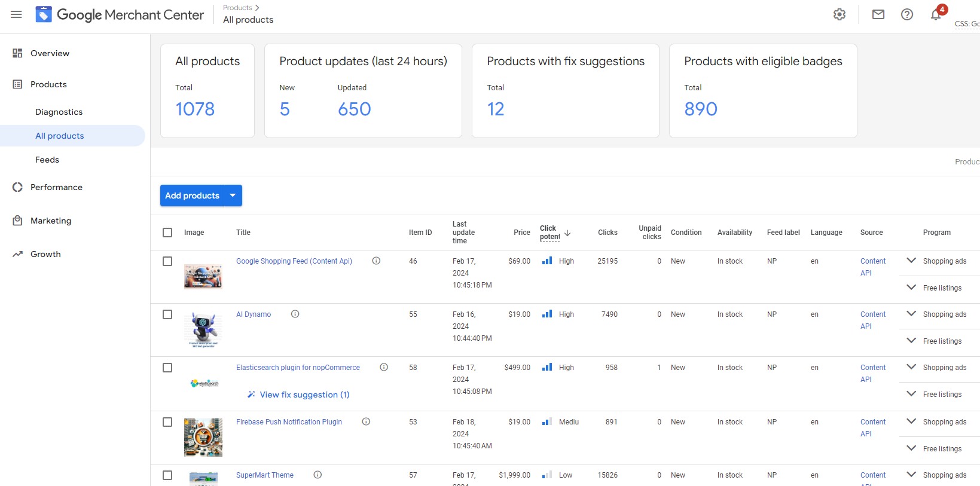
Task: Open Elasticsearch plugin for nopCommerce link
Action: [x=298, y=368]
